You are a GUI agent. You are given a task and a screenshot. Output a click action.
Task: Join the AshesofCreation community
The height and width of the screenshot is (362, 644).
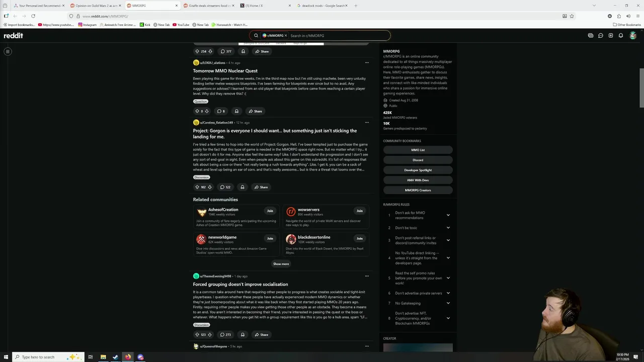coord(270,211)
